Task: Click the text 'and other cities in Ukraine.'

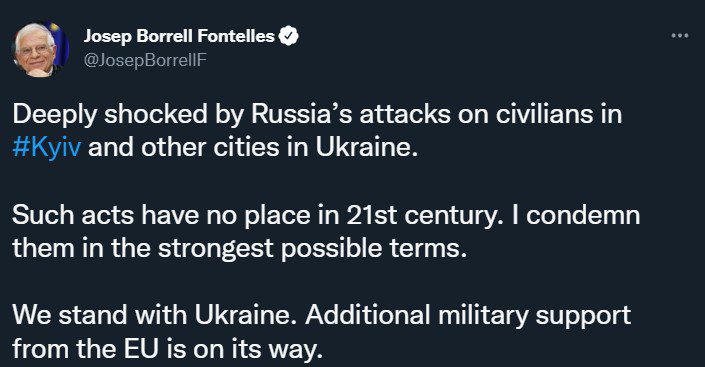Action: pyautogui.click(x=253, y=147)
